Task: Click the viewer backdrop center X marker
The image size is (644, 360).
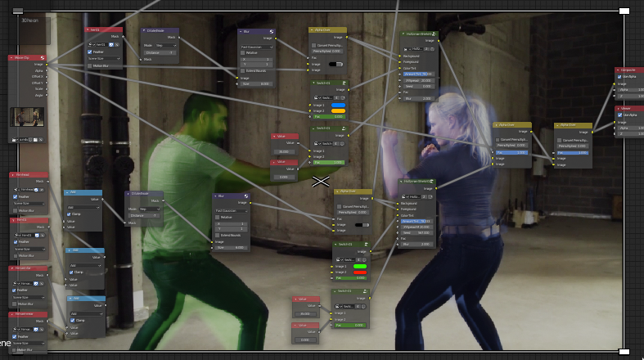Action: point(320,181)
